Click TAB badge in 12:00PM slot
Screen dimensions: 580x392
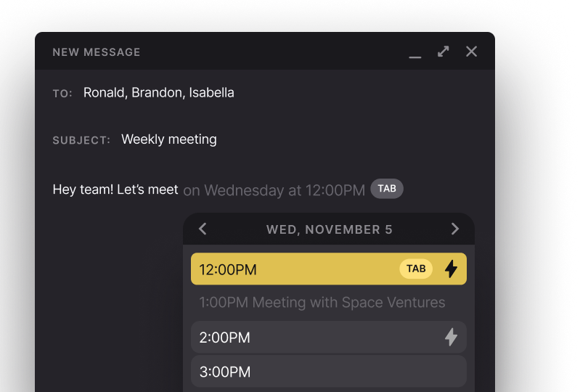click(x=416, y=269)
